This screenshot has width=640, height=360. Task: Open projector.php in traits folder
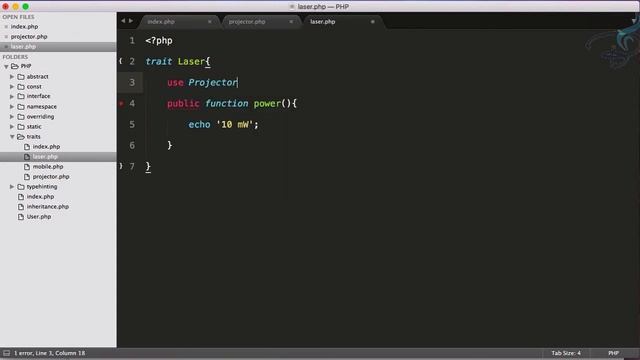coord(51,177)
